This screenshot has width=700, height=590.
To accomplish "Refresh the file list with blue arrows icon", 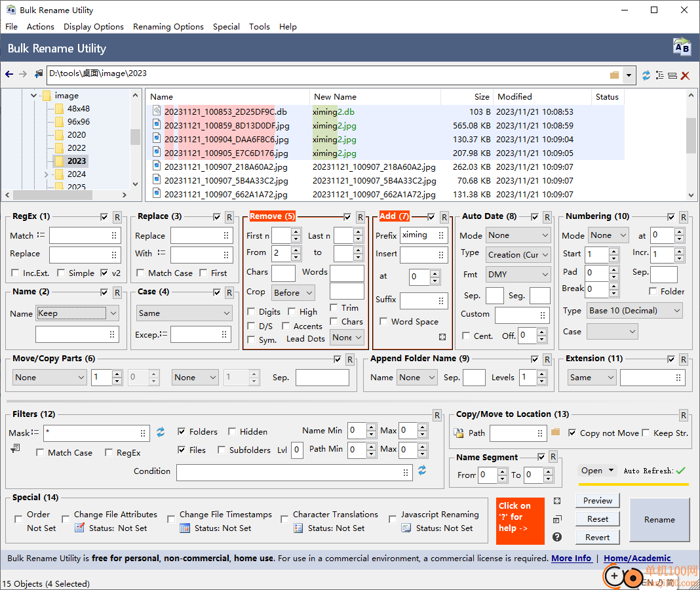I will click(646, 75).
